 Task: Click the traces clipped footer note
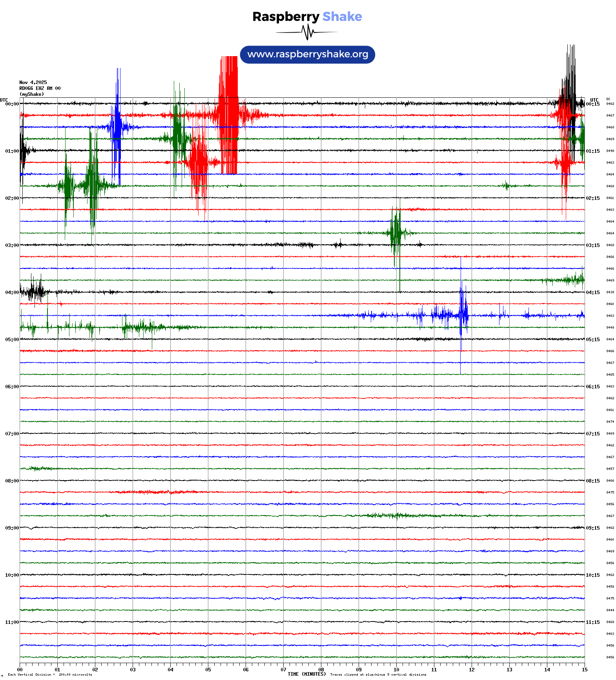[378, 675]
